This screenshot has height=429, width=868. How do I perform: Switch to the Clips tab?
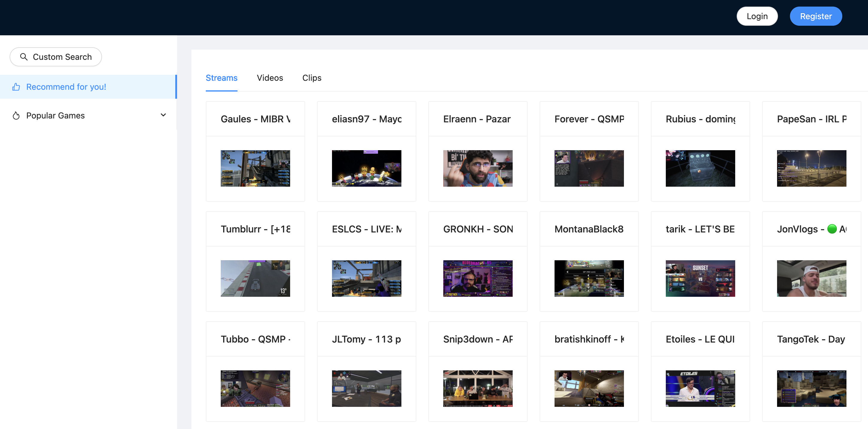[x=311, y=78]
